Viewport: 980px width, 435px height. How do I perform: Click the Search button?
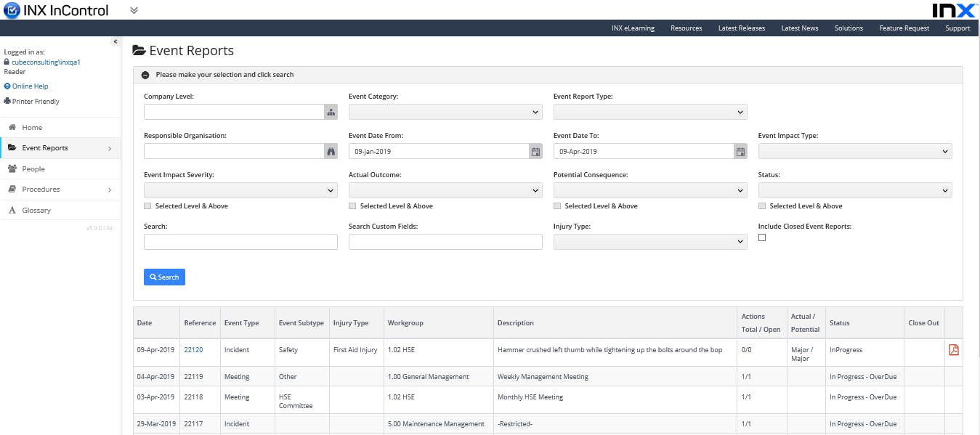164,277
